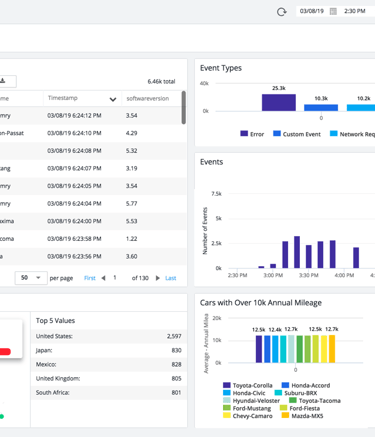Click the refresh icon beside the date
The image size is (375, 437).
tap(282, 12)
